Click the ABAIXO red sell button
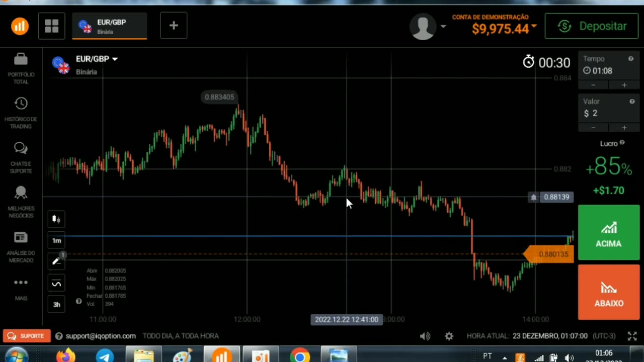The image size is (644, 362). pyautogui.click(x=608, y=292)
